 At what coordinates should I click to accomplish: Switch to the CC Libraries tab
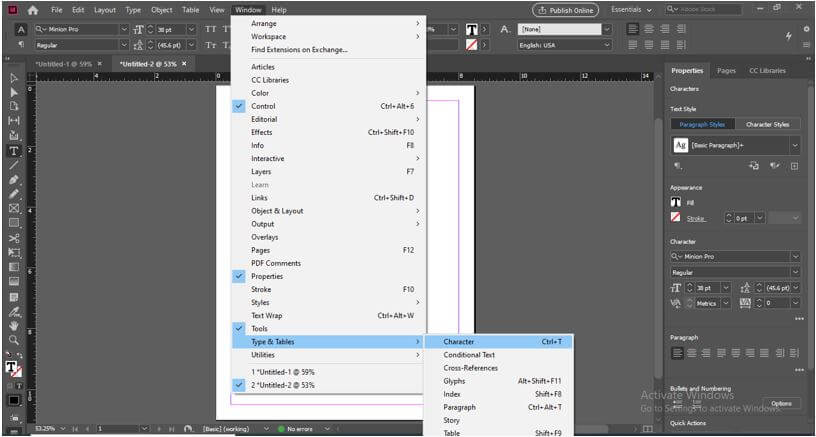[x=767, y=71]
